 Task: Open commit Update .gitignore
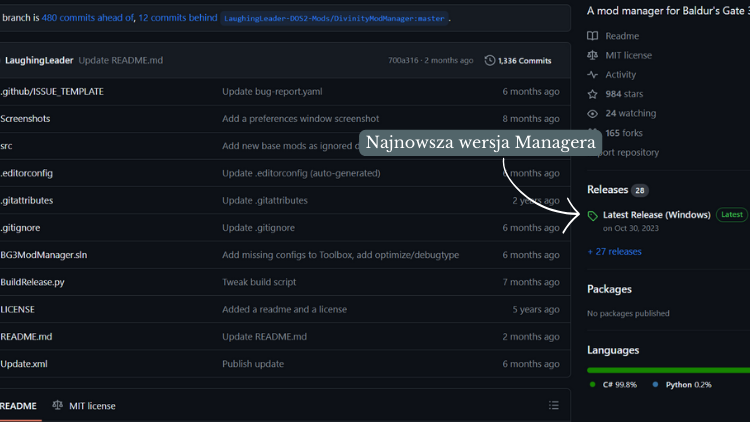point(258,228)
